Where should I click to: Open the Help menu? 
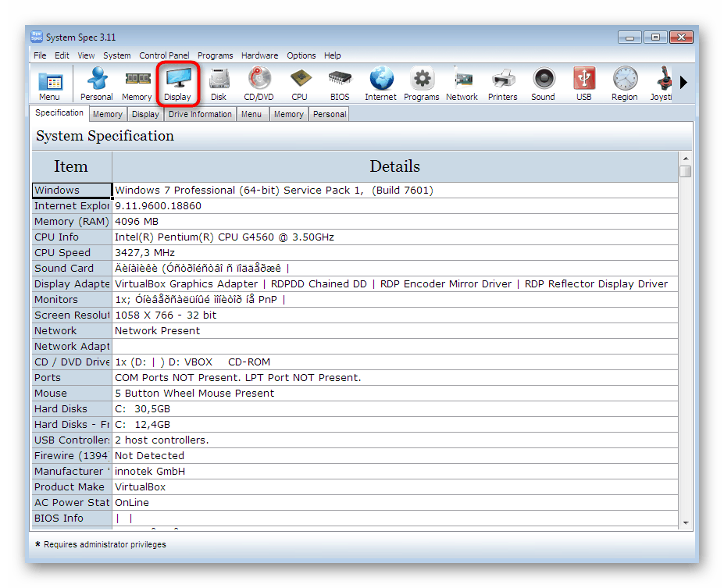[332, 55]
